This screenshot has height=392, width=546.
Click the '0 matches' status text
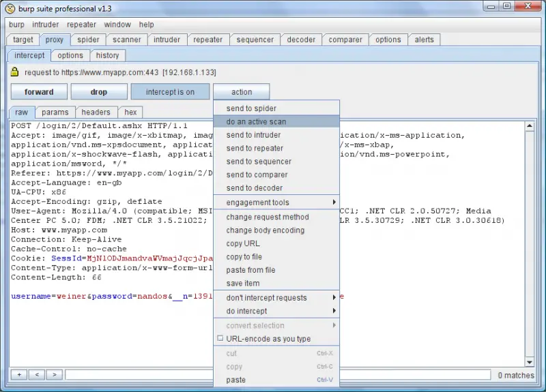(x=516, y=375)
